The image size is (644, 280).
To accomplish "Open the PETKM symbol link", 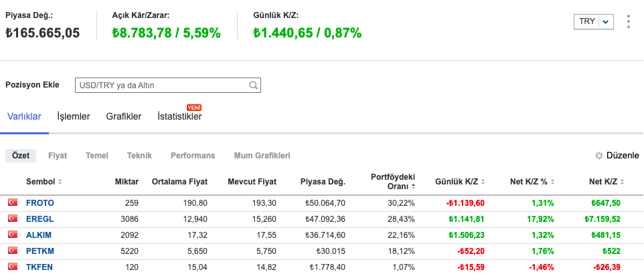I will [39, 251].
